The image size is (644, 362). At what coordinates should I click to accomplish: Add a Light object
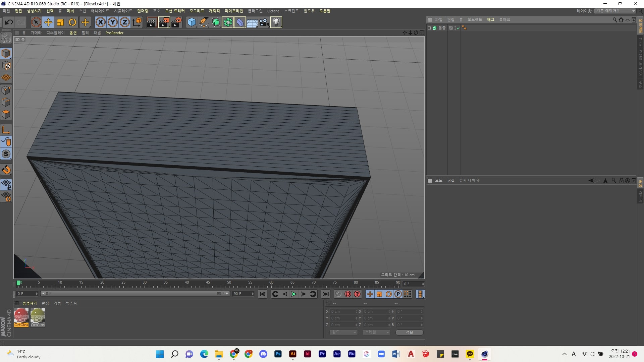276,22
